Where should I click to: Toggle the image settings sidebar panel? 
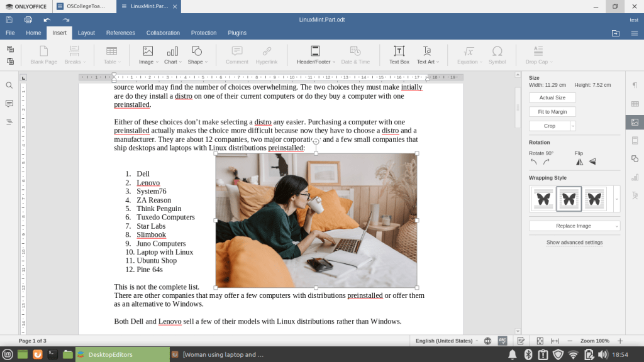635,122
